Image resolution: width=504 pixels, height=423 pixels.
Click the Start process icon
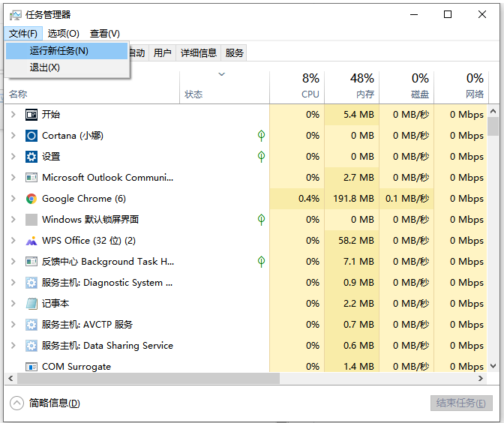coord(31,115)
